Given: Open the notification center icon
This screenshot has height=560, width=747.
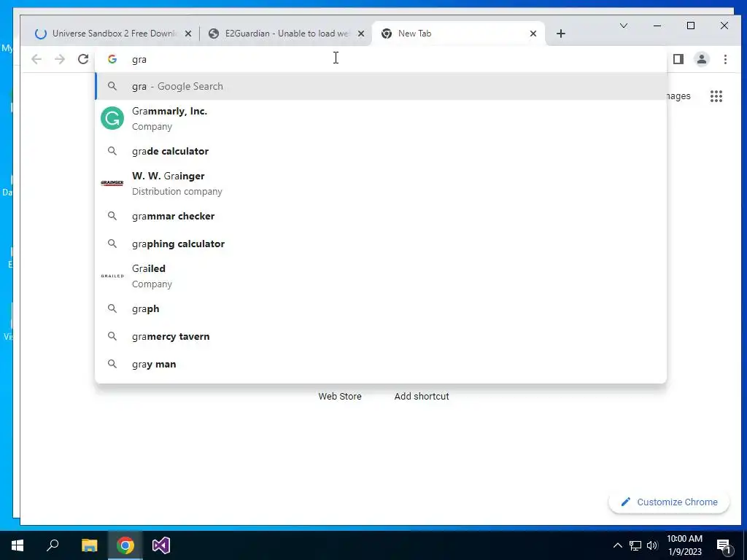Looking at the screenshot, I should [724, 546].
